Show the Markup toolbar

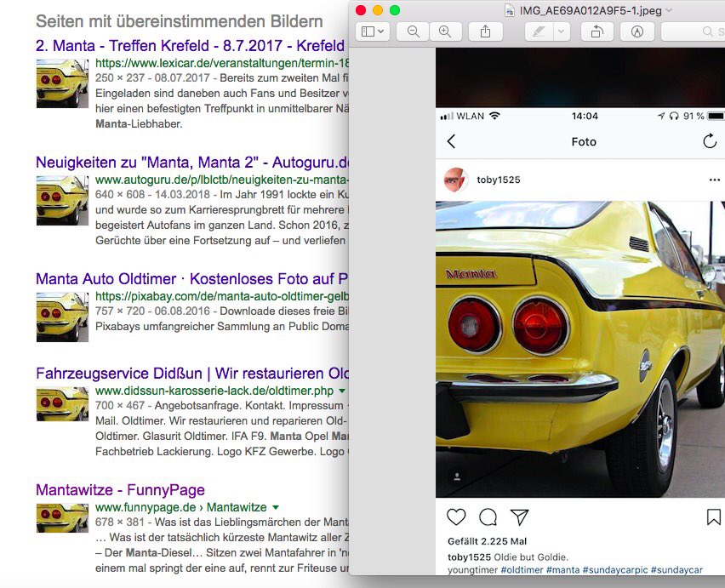[x=637, y=31]
